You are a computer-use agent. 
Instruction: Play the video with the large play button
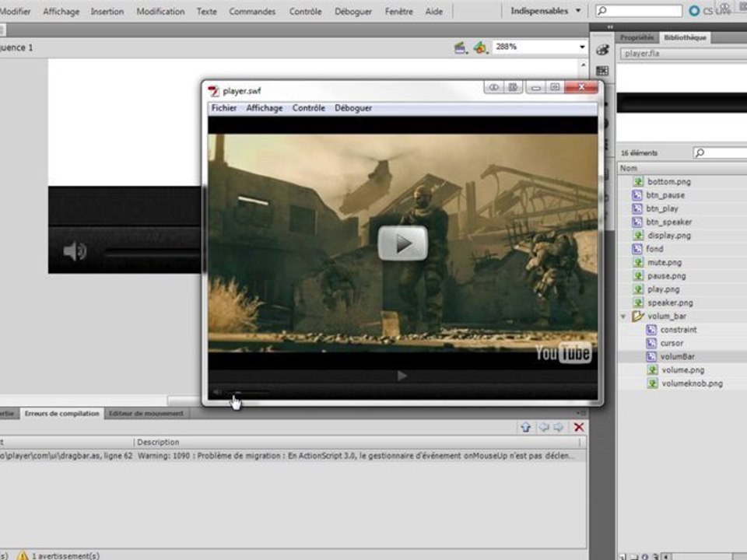pos(403,243)
